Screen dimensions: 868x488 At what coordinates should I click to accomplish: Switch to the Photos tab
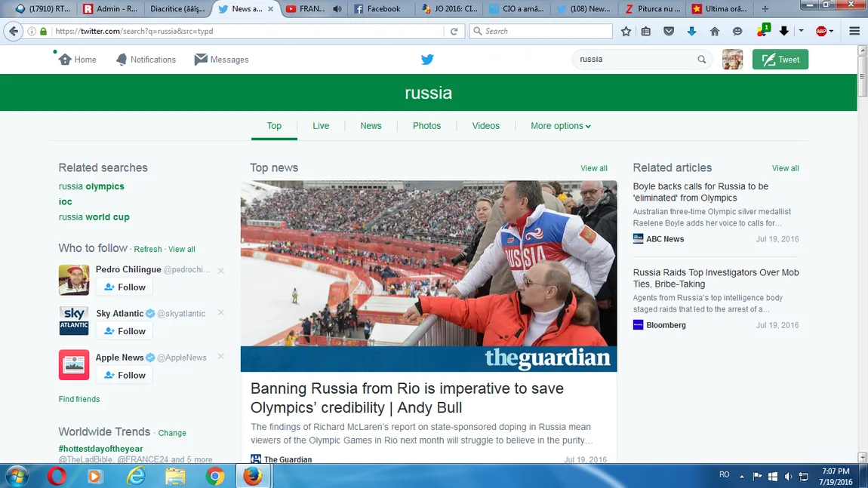[426, 126]
